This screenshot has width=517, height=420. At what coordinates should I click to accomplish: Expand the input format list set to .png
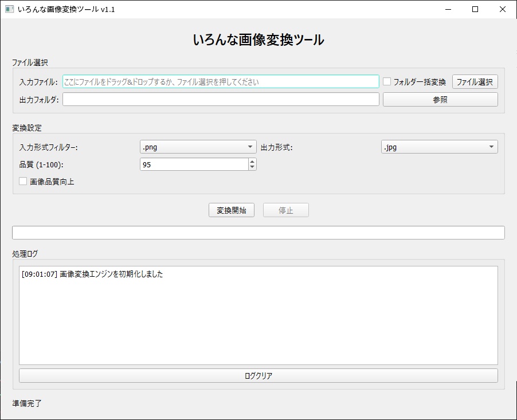tap(250, 147)
